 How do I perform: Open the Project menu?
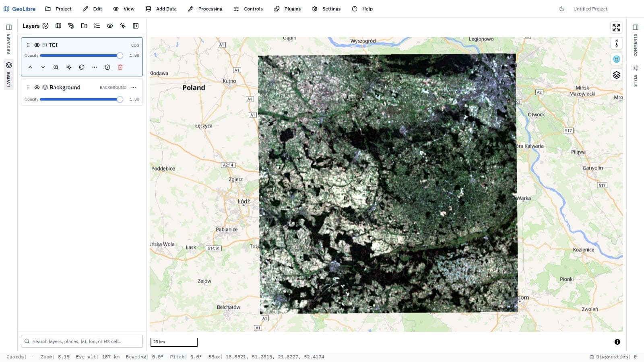[x=58, y=9]
